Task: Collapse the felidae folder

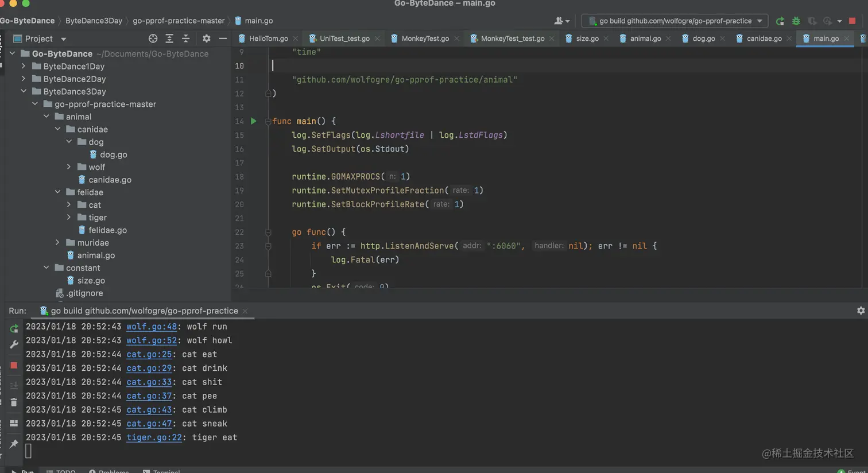Action: 57,192
